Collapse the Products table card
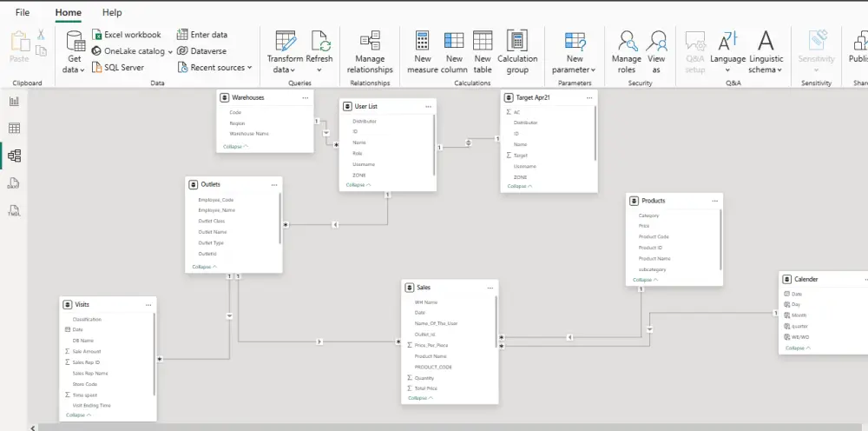This screenshot has height=431, width=868. [645, 280]
